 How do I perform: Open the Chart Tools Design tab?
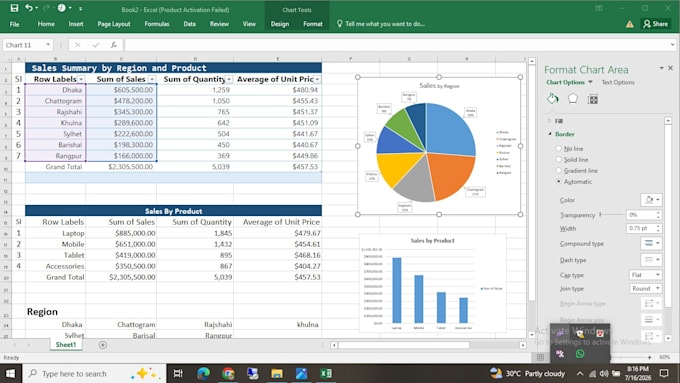[x=280, y=24]
